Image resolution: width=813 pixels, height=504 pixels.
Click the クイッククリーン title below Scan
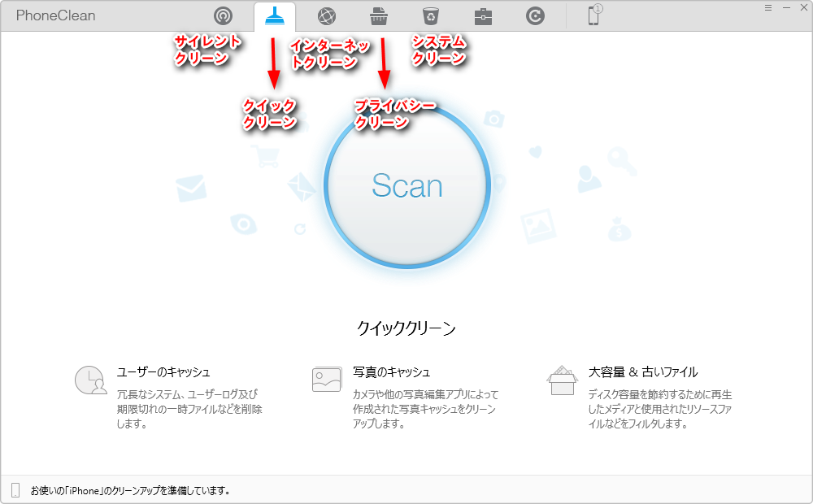tap(406, 328)
